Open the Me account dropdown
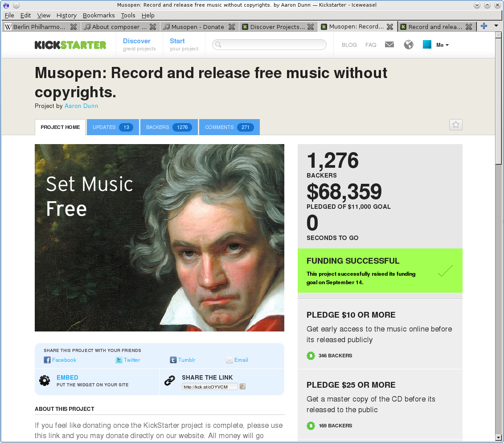 pyautogui.click(x=443, y=45)
